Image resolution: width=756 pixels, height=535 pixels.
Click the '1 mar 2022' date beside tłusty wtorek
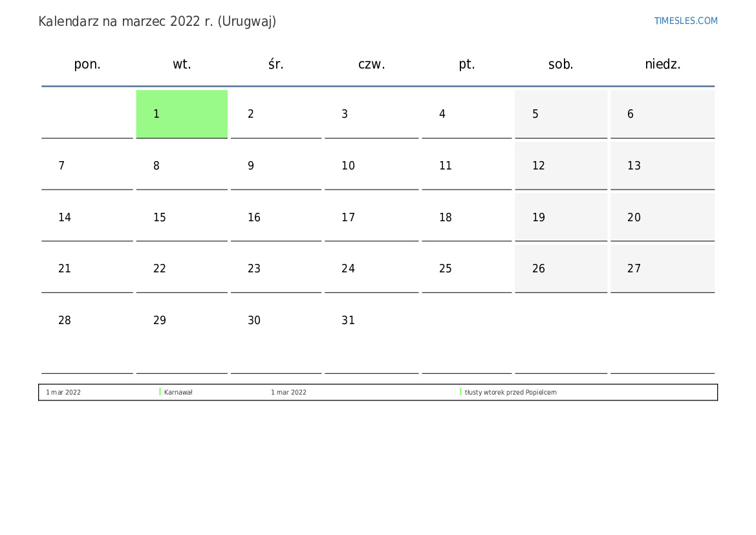pyautogui.click(x=288, y=392)
